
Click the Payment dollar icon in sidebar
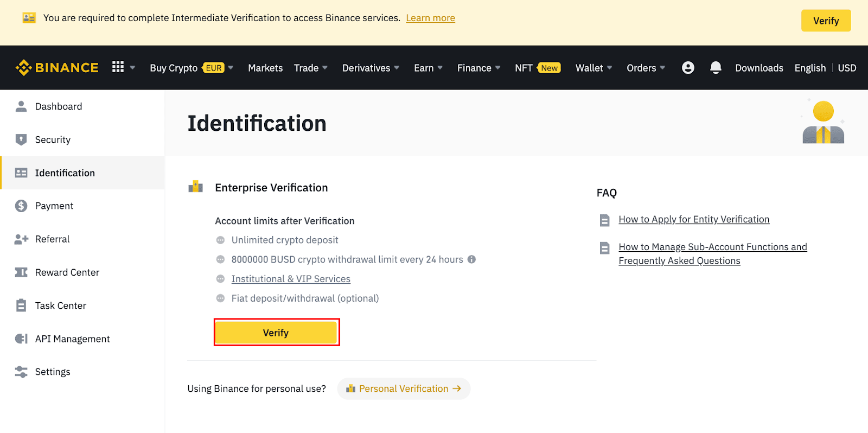click(x=21, y=206)
